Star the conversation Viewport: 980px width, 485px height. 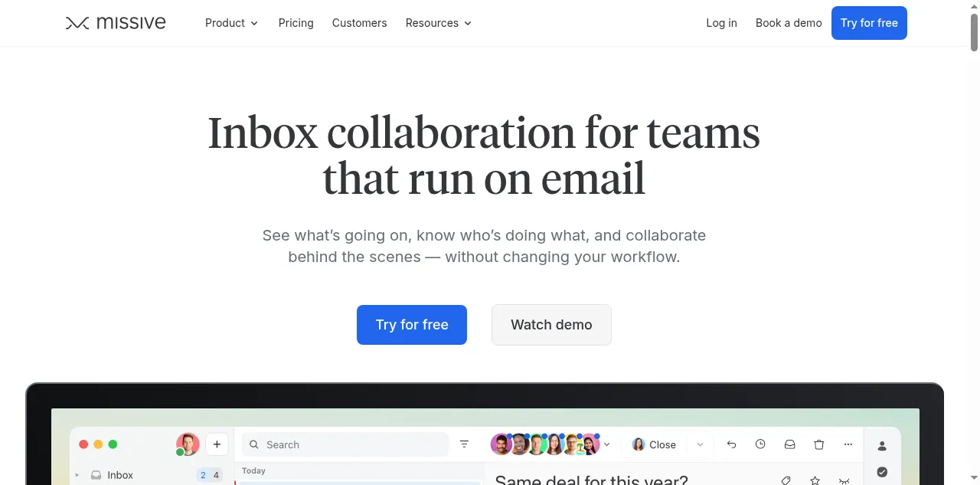(x=815, y=480)
